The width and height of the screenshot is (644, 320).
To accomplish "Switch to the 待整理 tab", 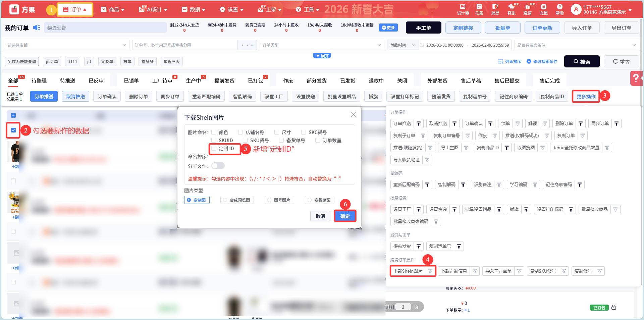I will coord(39,81).
